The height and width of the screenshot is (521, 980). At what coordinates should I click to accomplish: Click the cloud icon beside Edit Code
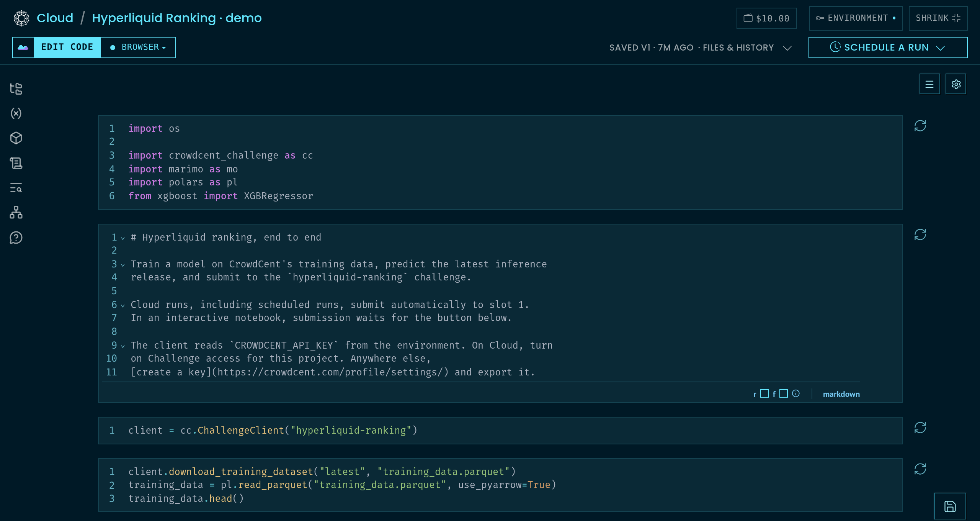pos(23,48)
